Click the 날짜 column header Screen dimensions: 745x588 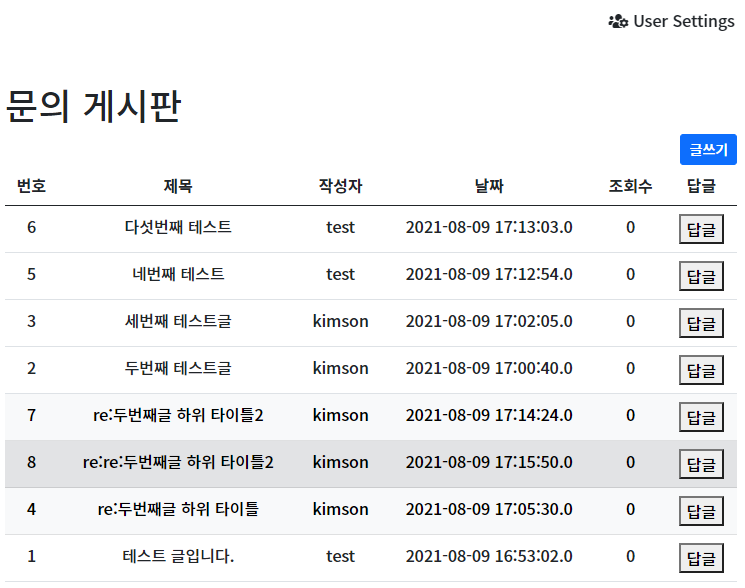(x=489, y=186)
